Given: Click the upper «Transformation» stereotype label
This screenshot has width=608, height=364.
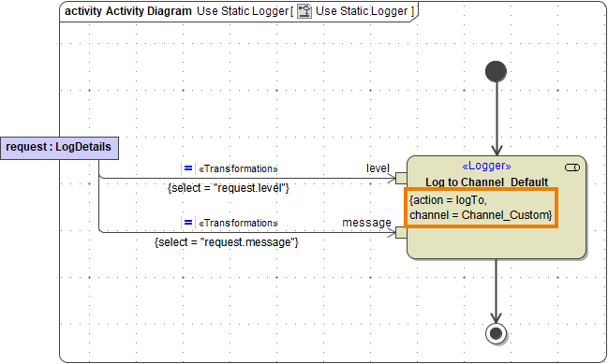Looking at the screenshot, I should tap(238, 168).
